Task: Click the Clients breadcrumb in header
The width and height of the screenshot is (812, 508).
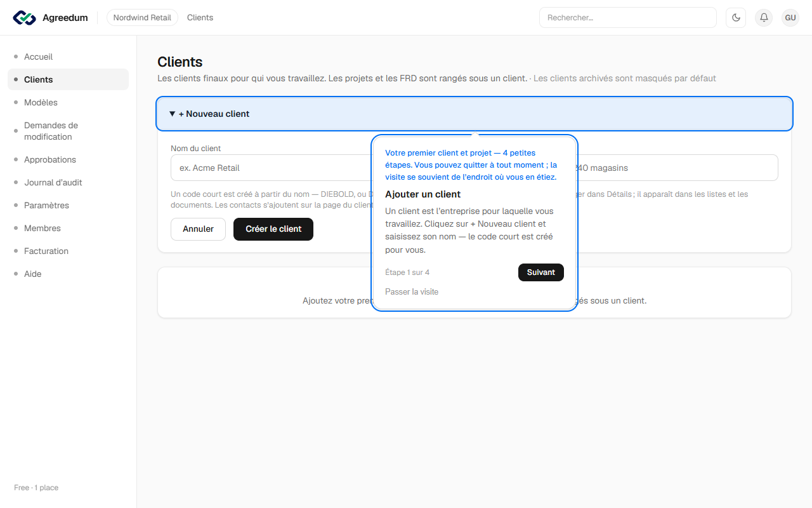Action: (x=200, y=18)
